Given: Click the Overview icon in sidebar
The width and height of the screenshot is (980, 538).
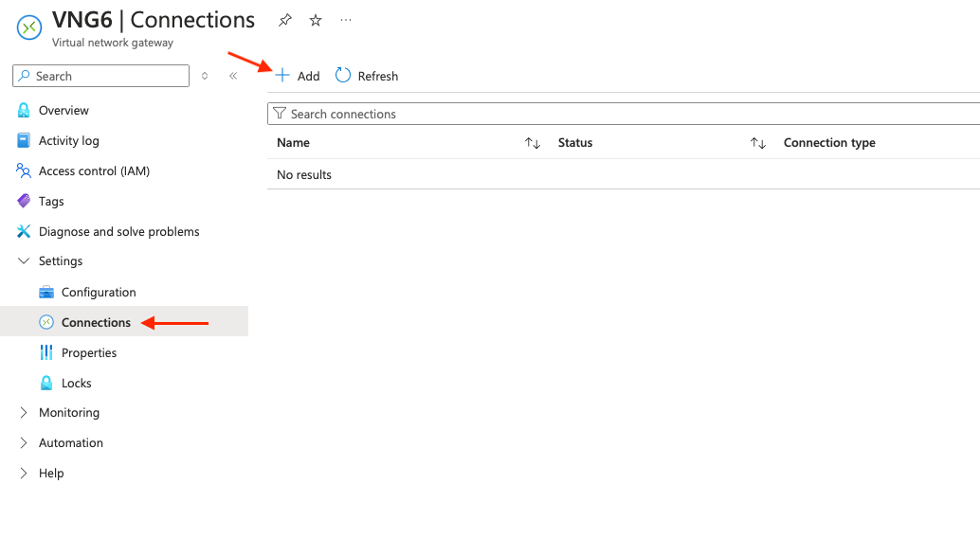Looking at the screenshot, I should [x=24, y=110].
